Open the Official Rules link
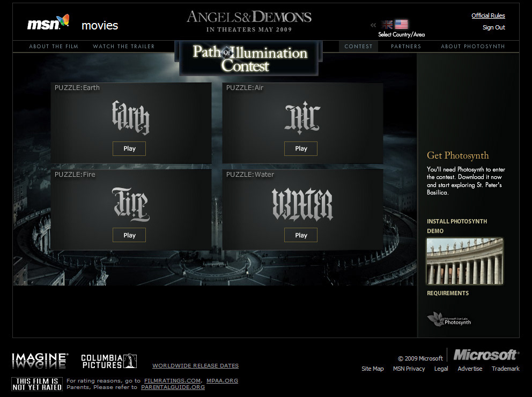The height and width of the screenshot is (397, 532). pyautogui.click(x=488, y=16)
